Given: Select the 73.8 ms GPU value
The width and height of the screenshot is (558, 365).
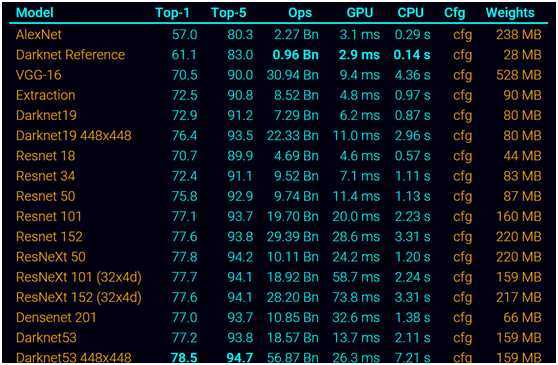Looking at the screenshot, I should [356, 297].
